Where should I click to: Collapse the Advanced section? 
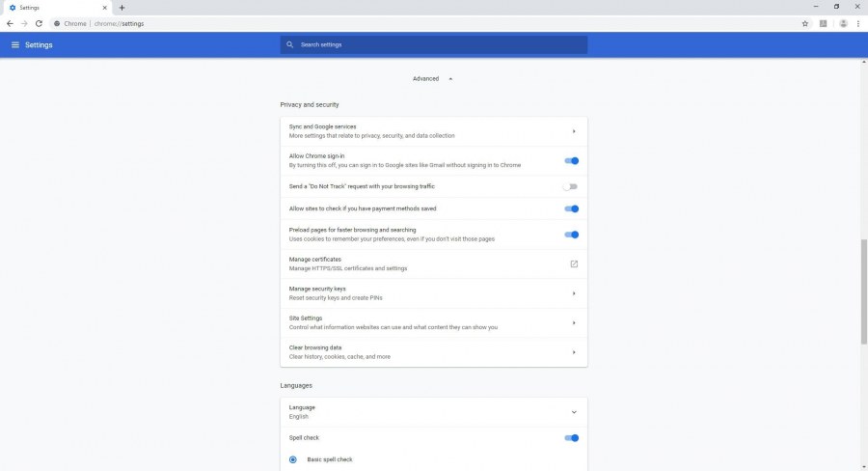(x=432, y=78)
